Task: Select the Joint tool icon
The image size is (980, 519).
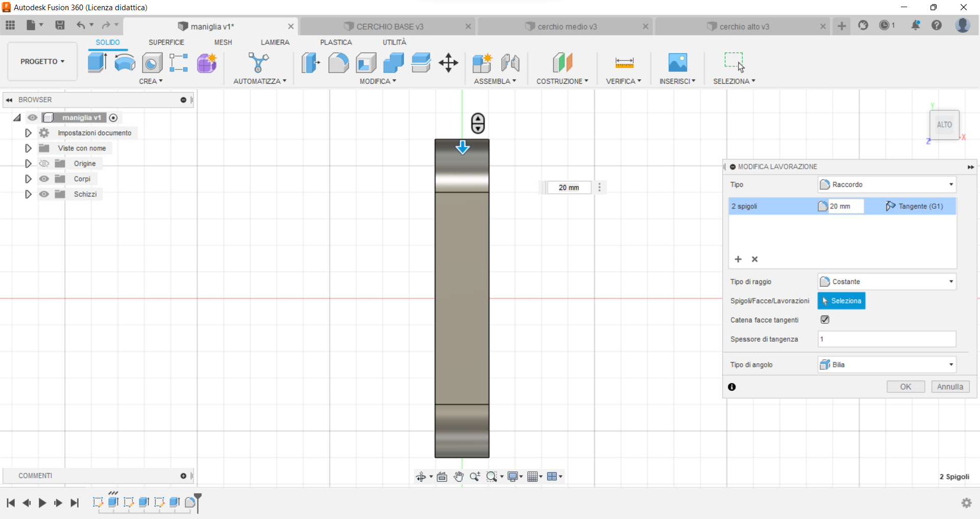Action: coord(510,63)
